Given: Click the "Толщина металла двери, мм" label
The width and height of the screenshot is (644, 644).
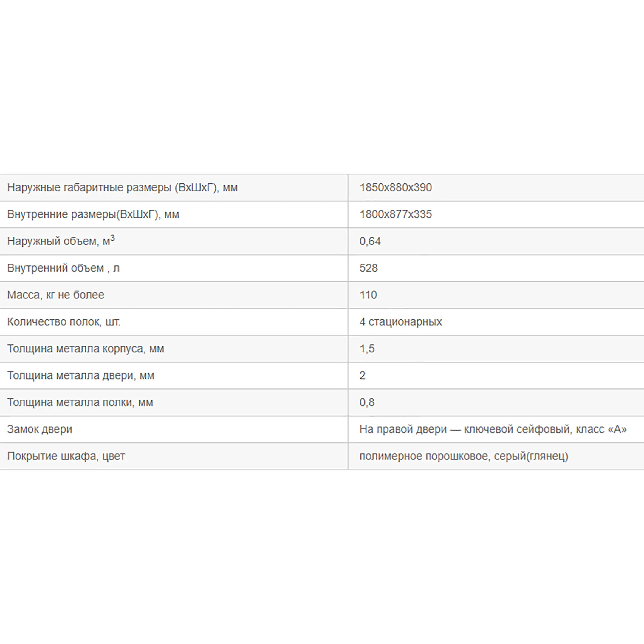Looking at the screenshot, I should point(81,376).
